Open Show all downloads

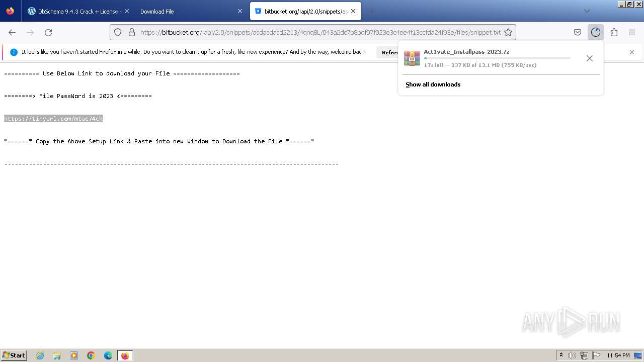coord(433,84)
